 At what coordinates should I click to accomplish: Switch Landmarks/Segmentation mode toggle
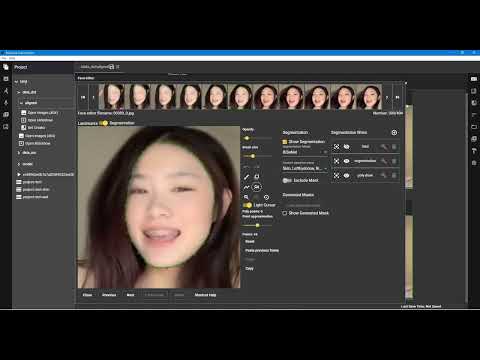click(x=104, y=123)
